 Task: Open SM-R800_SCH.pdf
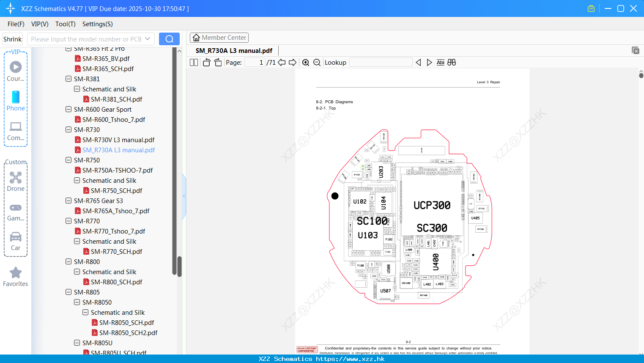tap(116, 282)
